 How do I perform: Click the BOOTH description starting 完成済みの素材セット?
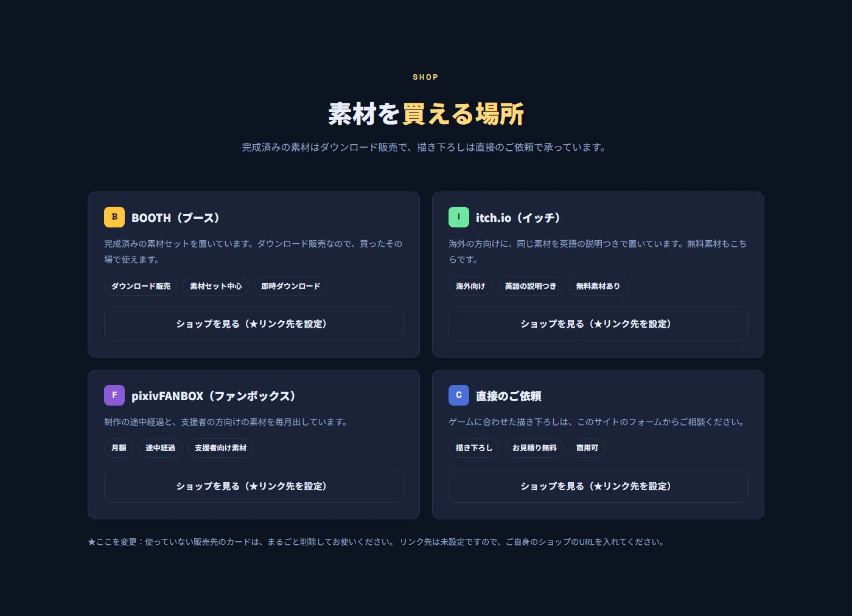253,251
